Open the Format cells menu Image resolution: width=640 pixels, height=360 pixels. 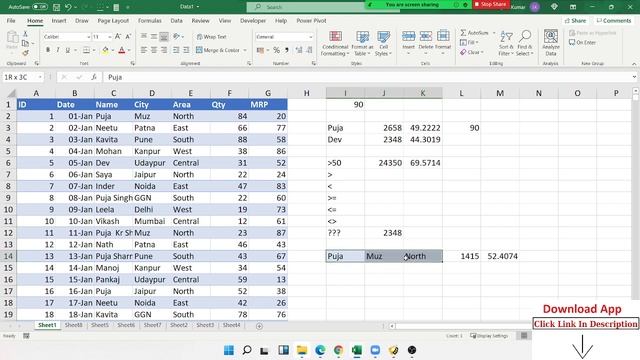click(x=443, y=42)
